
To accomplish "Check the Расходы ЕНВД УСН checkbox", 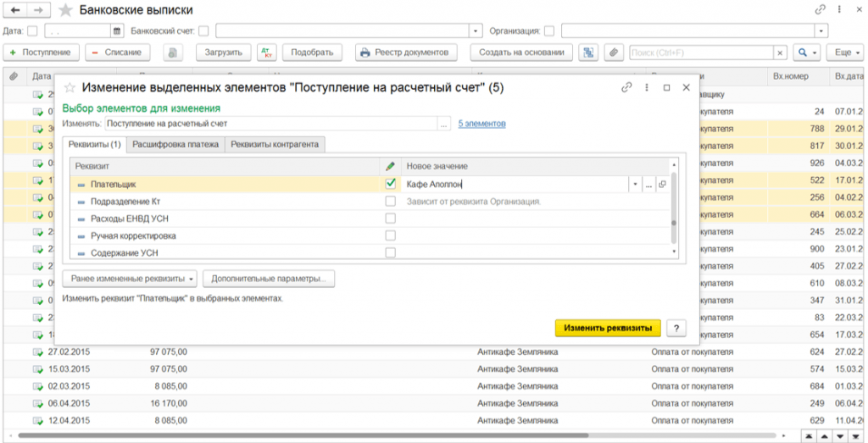I will coord(390,219).
